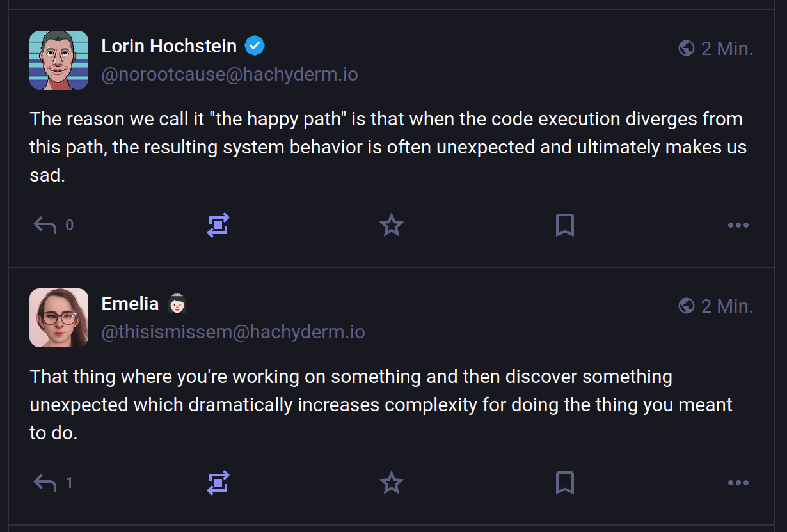Open Lorin Hochstein's display name link
Viewport: 787px width, 532px height.
coord(169,46)
